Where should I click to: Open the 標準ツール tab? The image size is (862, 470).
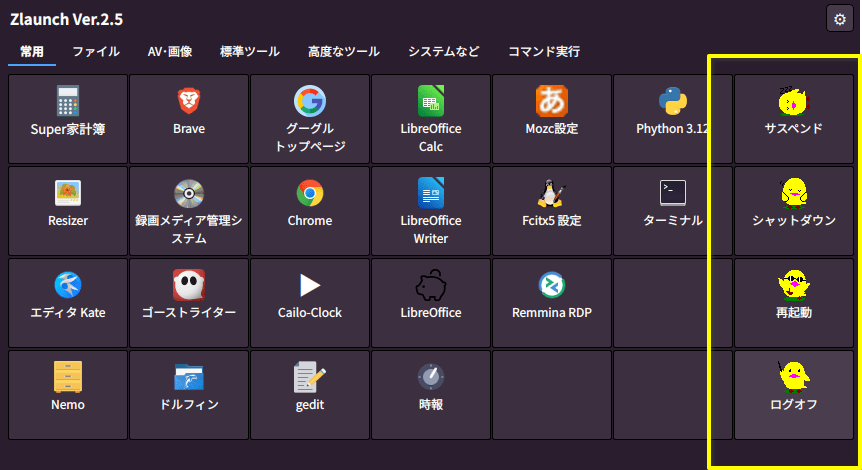pos(250,52)
